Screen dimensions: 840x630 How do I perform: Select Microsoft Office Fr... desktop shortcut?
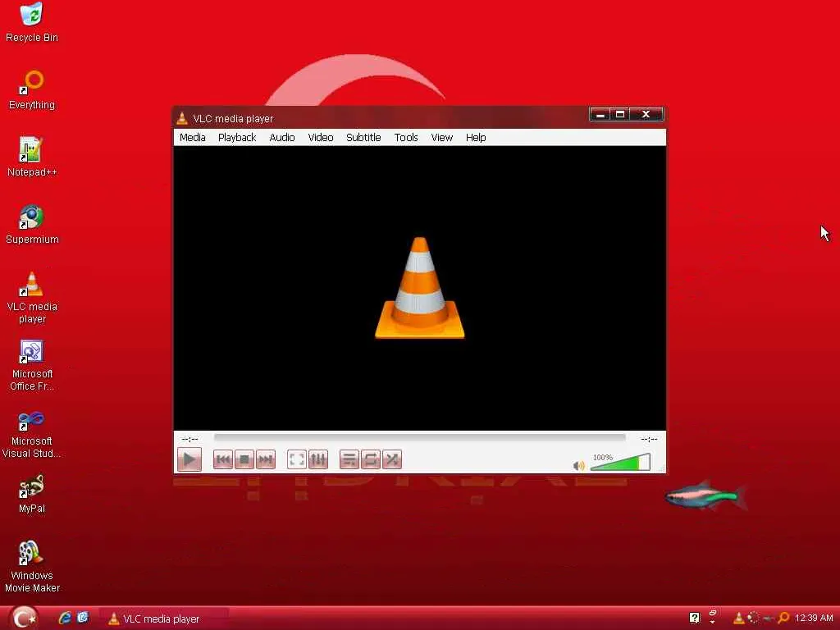pyautogui.click(x=32, y=365)
